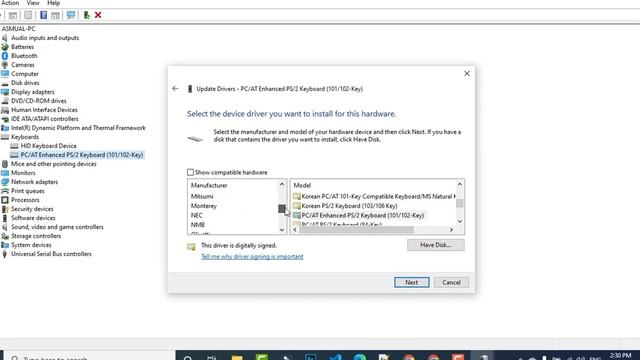Image resolution: width=640 pixels, height=360 pixels.
Task: Select Mitsumi in the Manufacturer list
Action: 202,196
